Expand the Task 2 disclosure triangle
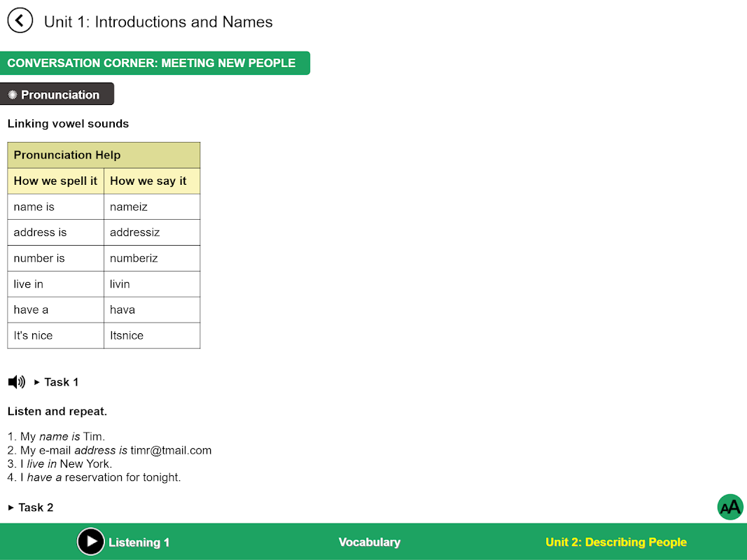Image resolution: width=747 pixels, height=560 pixels. click(11, 507)
